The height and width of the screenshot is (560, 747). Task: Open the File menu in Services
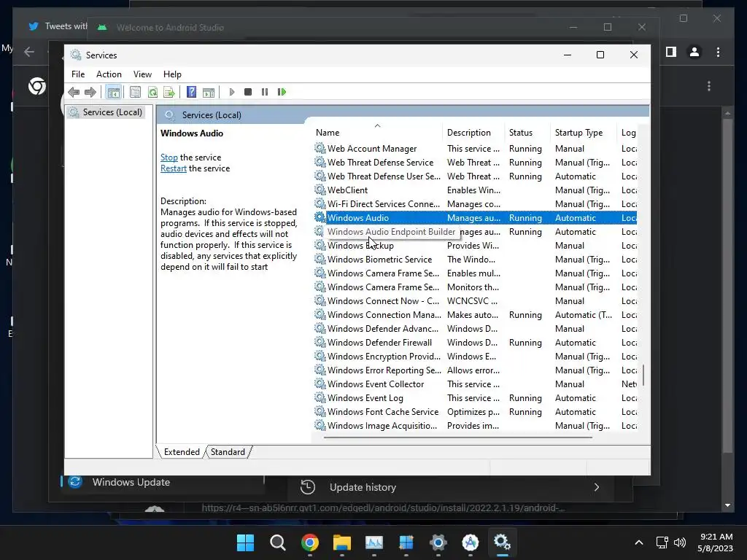tap(78, 74)
